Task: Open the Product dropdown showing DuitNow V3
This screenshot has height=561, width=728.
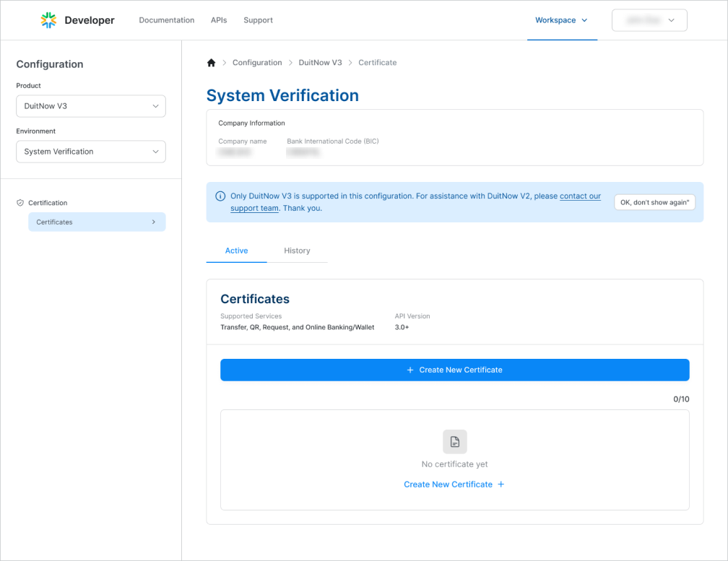Action: [91, 106]
